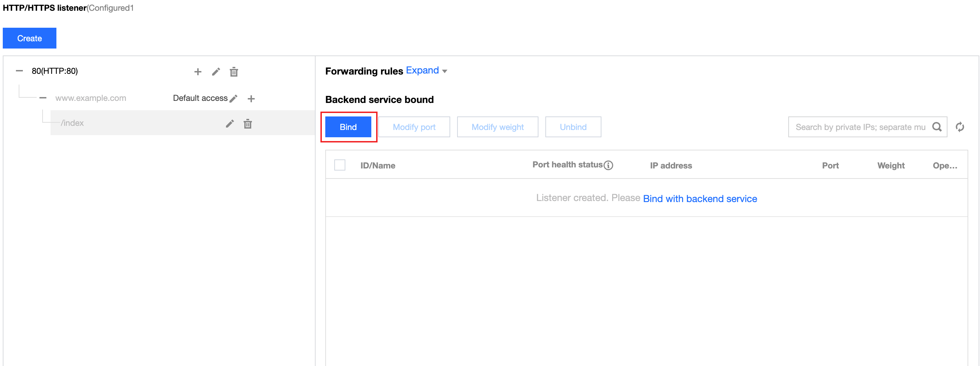Add a rule to the 80(HTTP:80) listener
980x366 pixels.
(198, 72)
